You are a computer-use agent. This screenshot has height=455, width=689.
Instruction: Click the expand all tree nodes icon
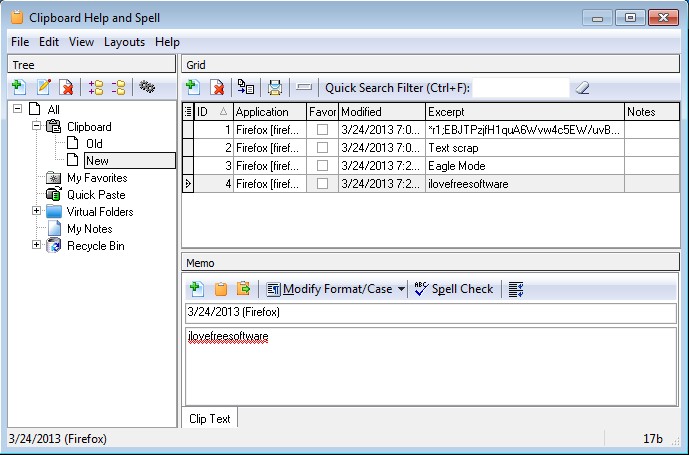click(96, 88)
